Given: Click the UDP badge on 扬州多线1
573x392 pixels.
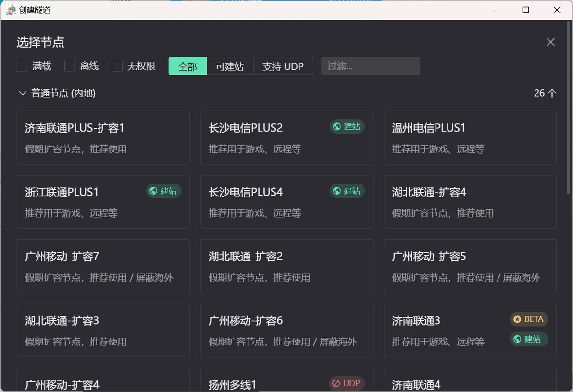Looking at the screenshot, I should [x=347, y=383].
